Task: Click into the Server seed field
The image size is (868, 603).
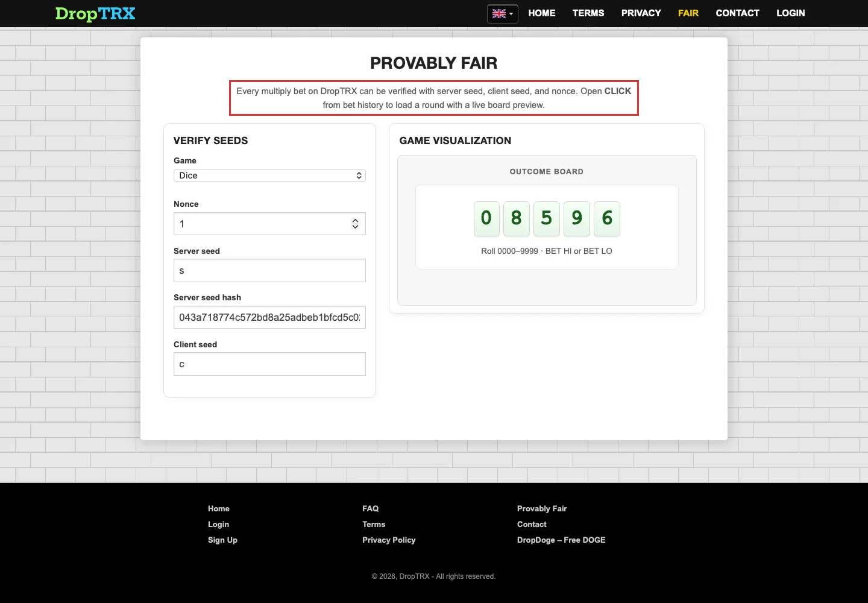Action: [x=269, y=271]
